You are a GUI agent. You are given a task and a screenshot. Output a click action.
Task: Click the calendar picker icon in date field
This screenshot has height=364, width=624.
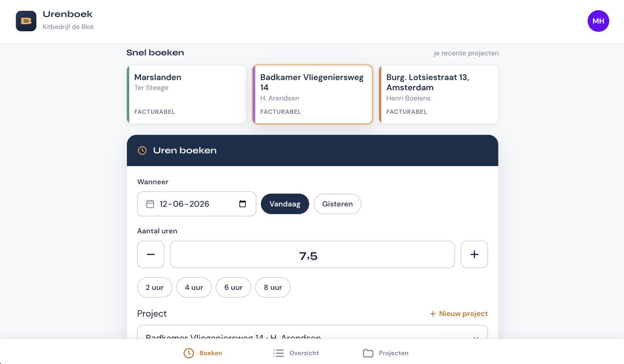point(242,204)
